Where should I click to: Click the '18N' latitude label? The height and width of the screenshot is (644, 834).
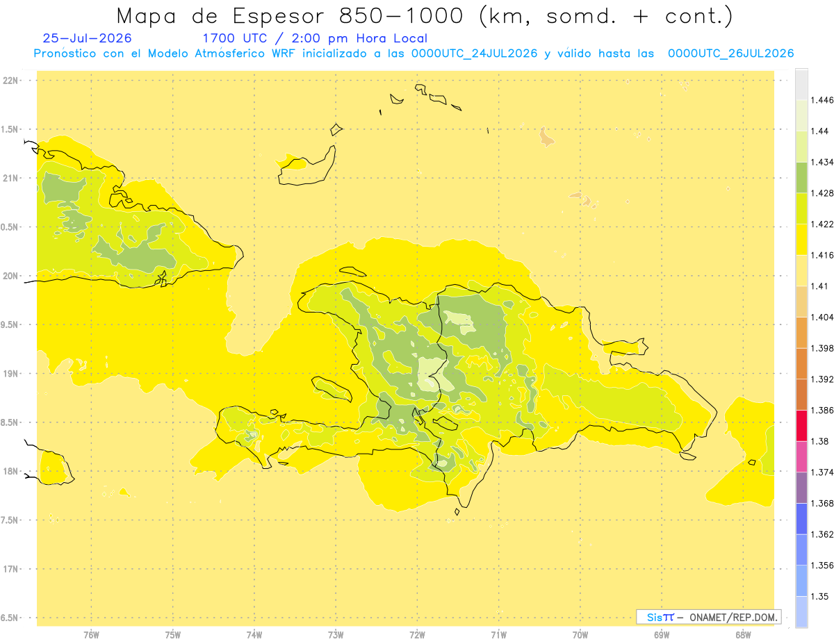click(11, 472)
